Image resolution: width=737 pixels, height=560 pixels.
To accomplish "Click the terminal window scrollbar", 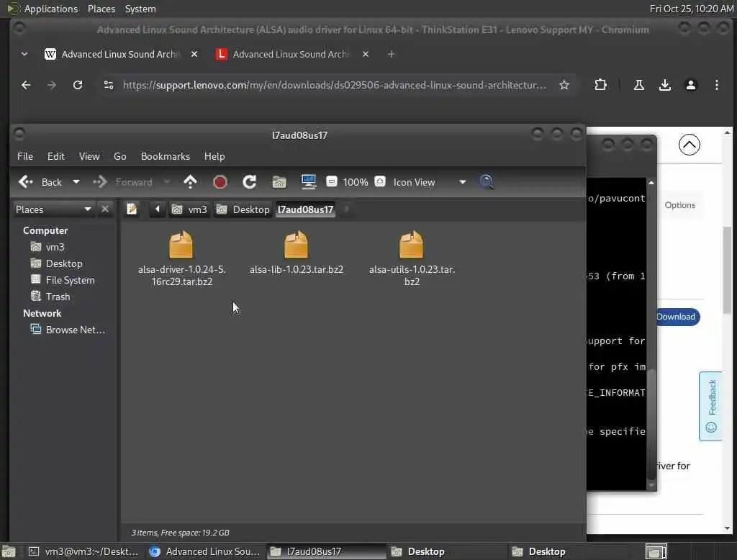I will pos(651,423).
